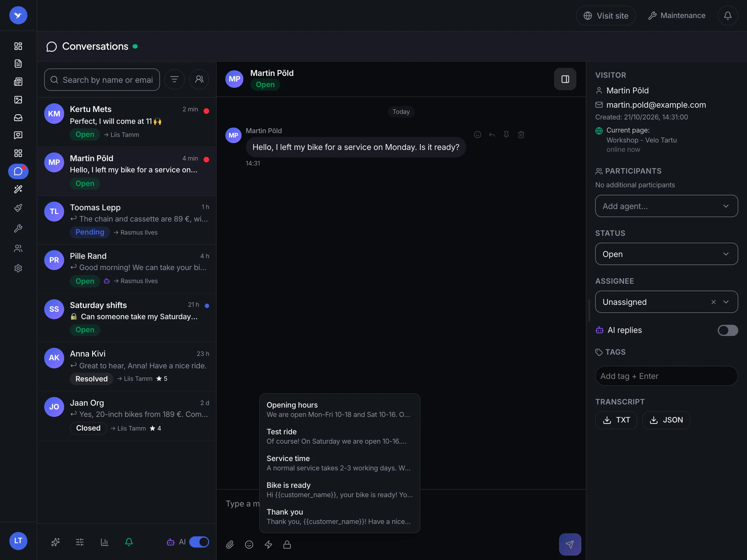Clear the assignee with the X icon

[x=714, y=302]
